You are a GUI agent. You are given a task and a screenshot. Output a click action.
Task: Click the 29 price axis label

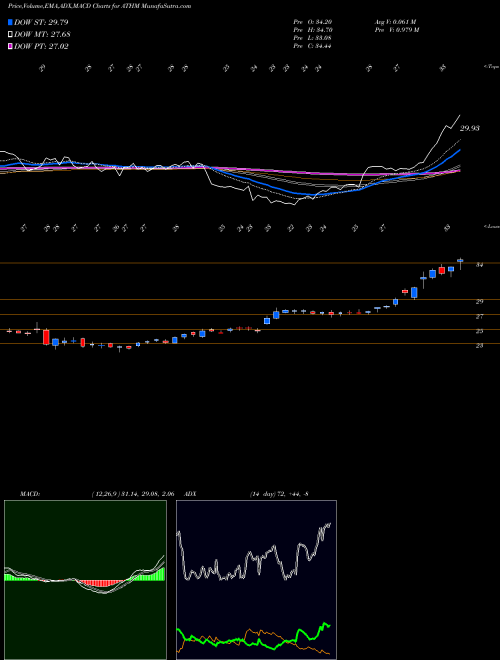(479, 301)
